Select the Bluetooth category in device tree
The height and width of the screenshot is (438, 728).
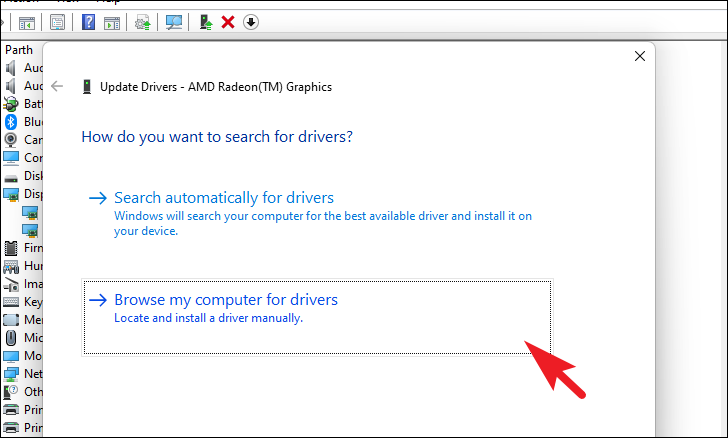tap(23, 122)
